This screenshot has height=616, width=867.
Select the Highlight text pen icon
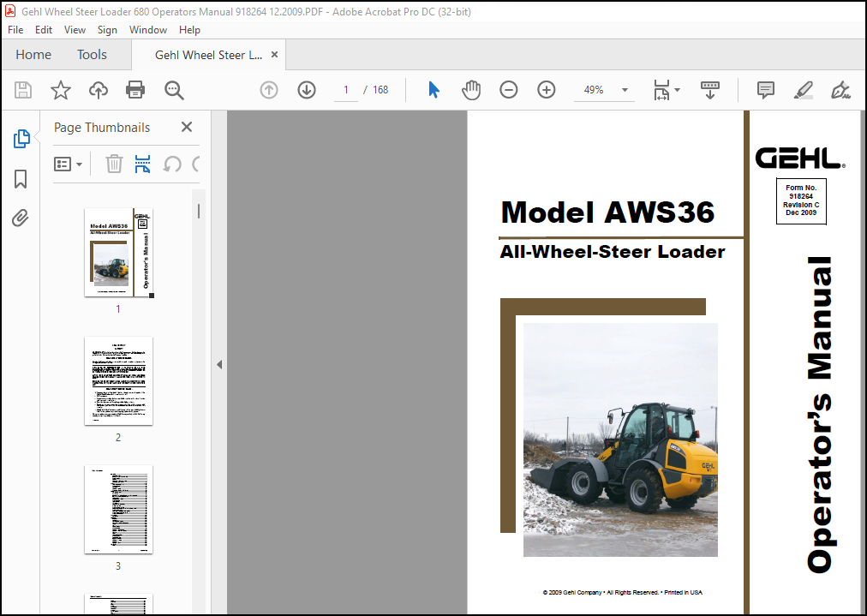[803, 90]
